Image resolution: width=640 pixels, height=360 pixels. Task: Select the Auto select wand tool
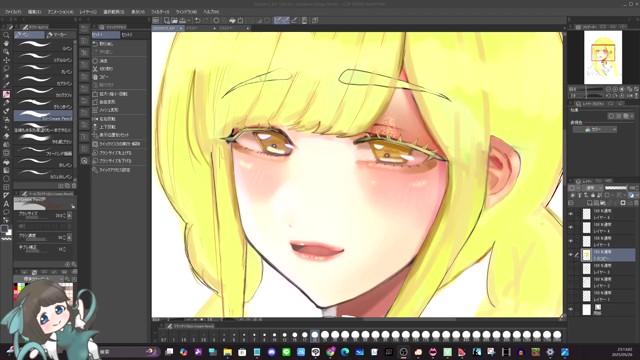click(x=6, y=77)
